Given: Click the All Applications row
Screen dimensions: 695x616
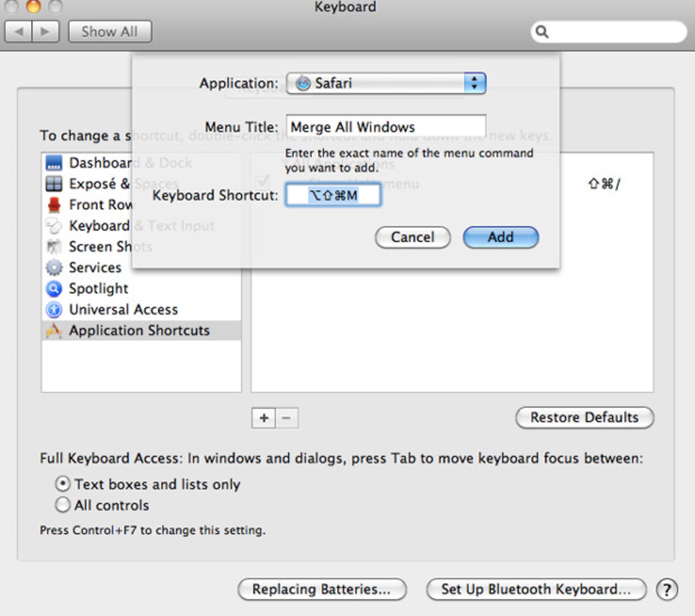Looking at the screenshot, I should click(x=452, y=163).
